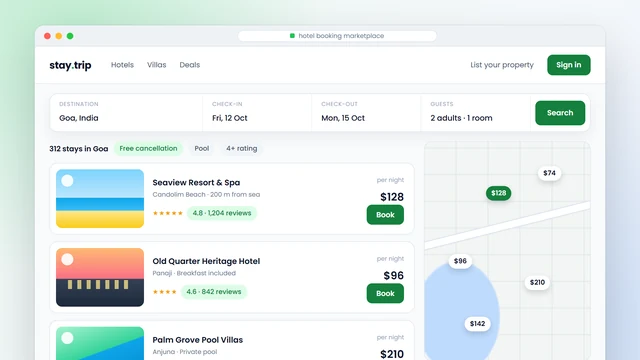This screenshot has width=640, height=360.
Task: Click Old Quarter four-star rating icons
Action: 164,292
